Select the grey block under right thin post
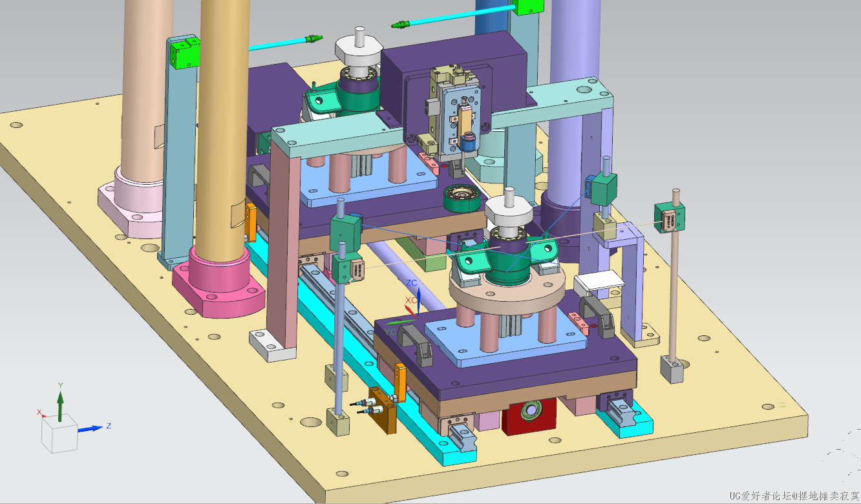This screenshot has width=861, height=504. (672, 370)
